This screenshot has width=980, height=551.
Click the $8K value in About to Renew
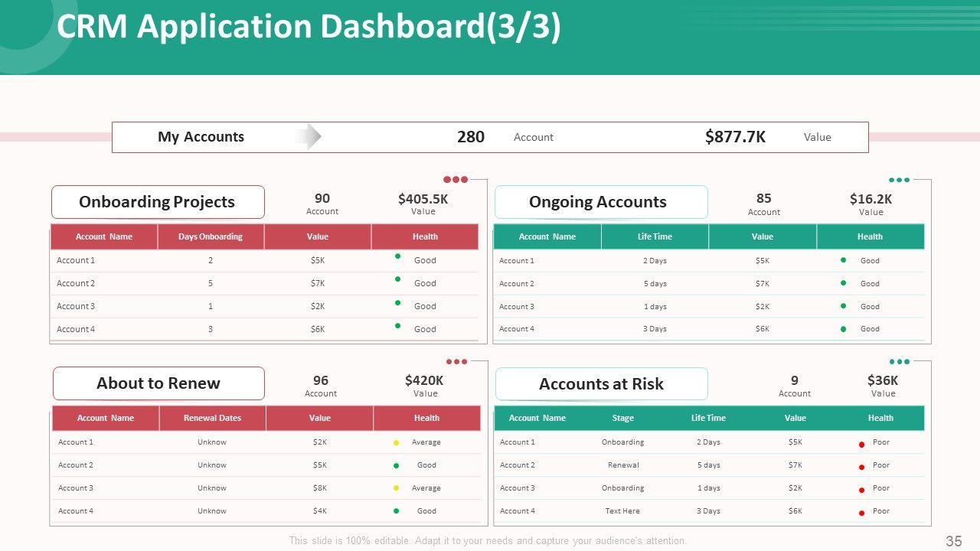tap(320, 487)
